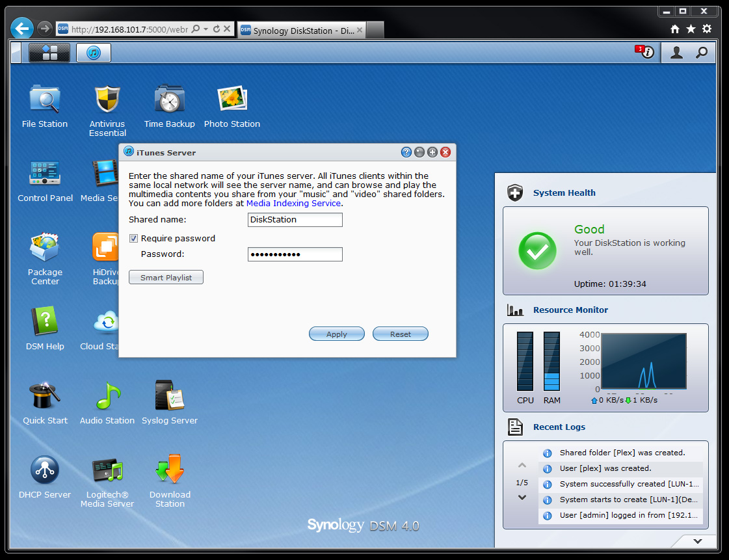Open browser home page

[675, 29]
